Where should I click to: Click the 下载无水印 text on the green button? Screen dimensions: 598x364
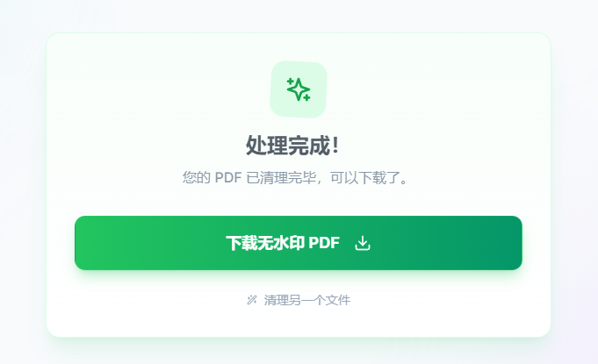[x=265, y=243]
